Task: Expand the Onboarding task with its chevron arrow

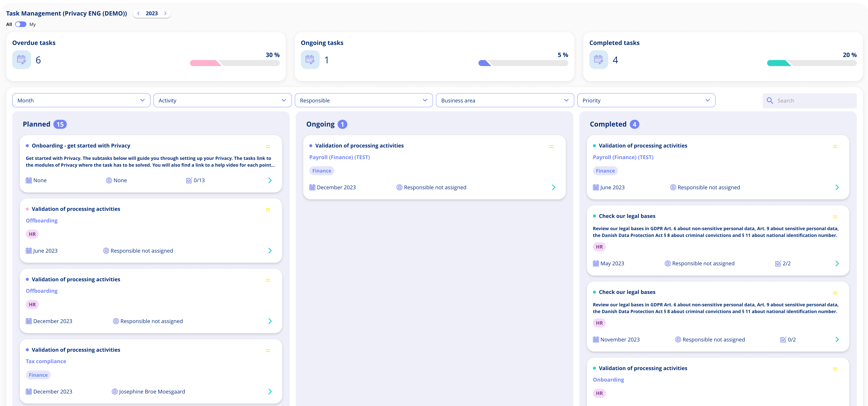Action: click(x=270, y=180)
